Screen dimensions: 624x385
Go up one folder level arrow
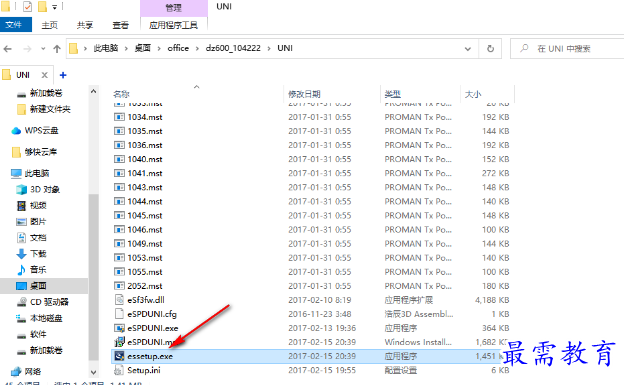pyautogui.click(x=57, y=49)
